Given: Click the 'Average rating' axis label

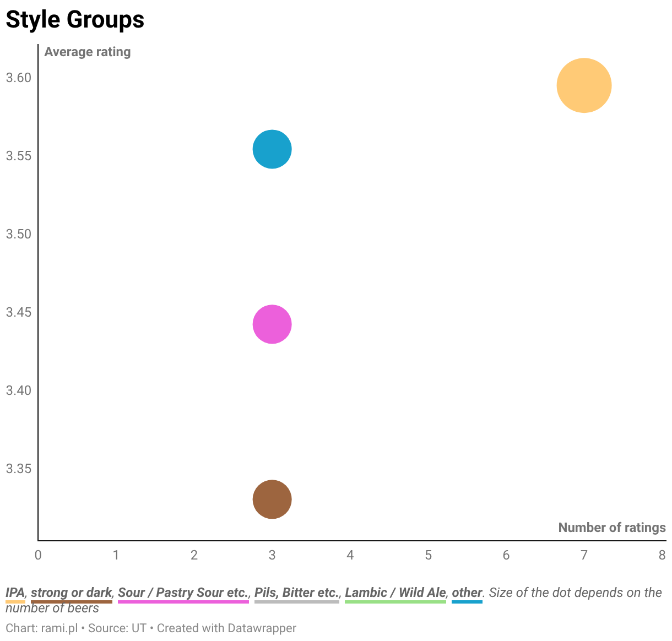Looking at the screenshot, I should click(88, 52).
